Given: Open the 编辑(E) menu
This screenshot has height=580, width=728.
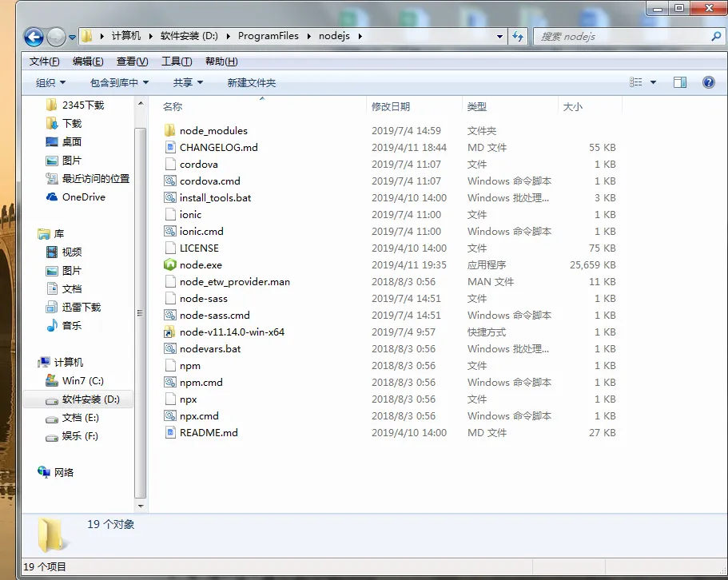Looking at the screenshot, I should coord(88,62).
